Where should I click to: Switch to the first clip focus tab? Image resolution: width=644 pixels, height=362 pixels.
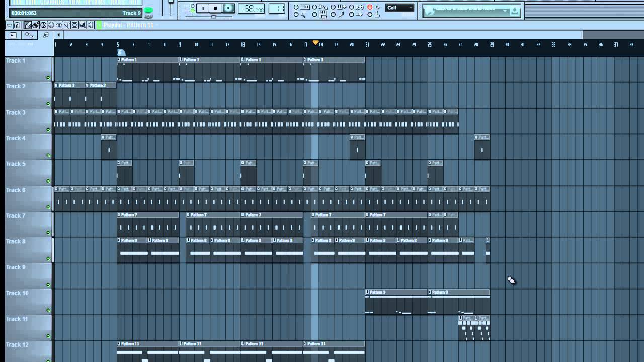13,35
